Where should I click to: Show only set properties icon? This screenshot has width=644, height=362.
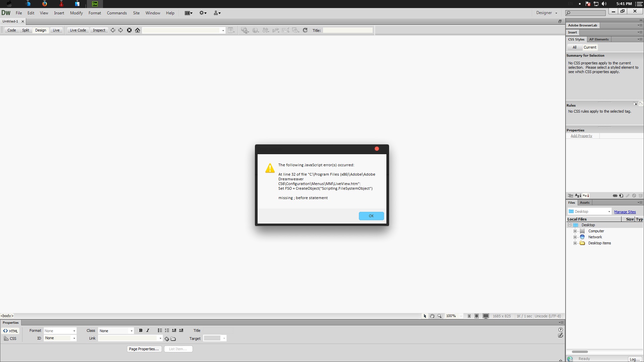coord(586,196)
